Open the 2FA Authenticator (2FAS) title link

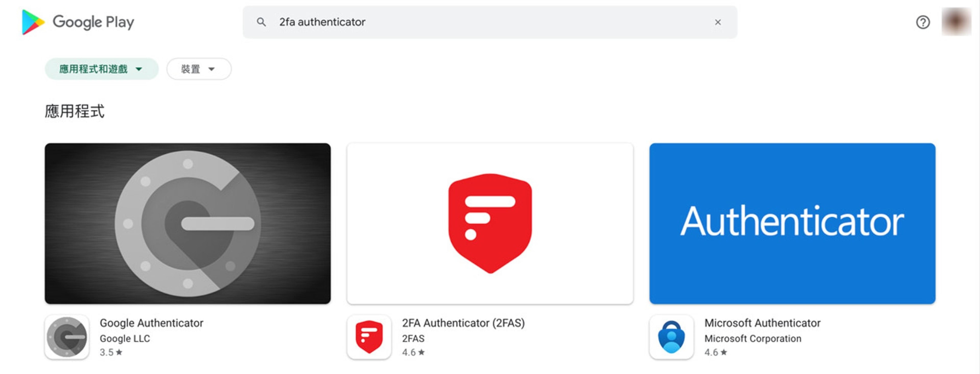click(x=463, y=323)
